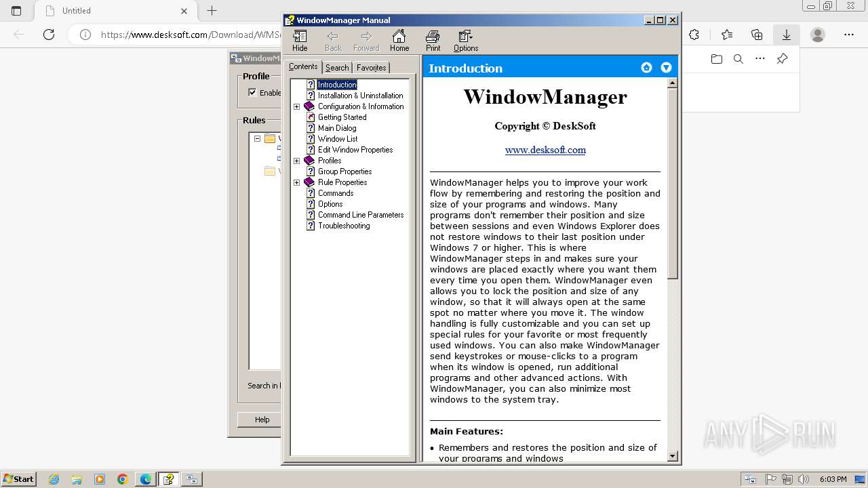Click the Home toolbar icon

click(399, 41)
